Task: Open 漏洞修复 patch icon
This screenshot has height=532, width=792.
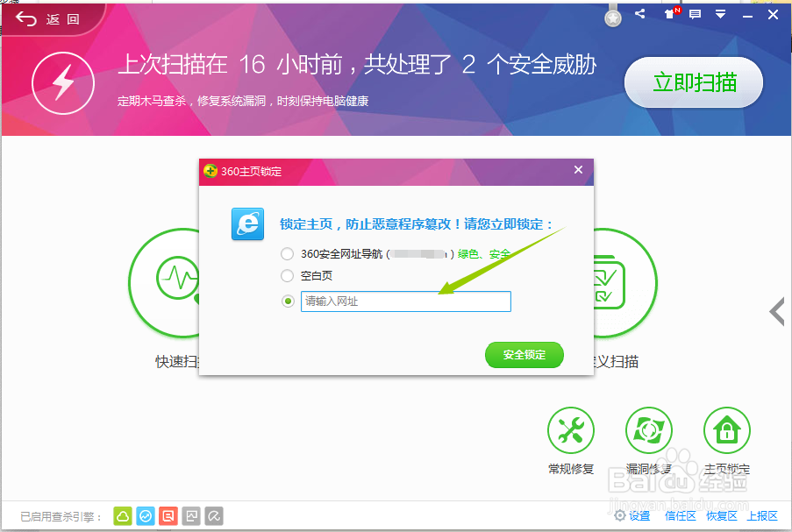Action: [x=648, y=430]
